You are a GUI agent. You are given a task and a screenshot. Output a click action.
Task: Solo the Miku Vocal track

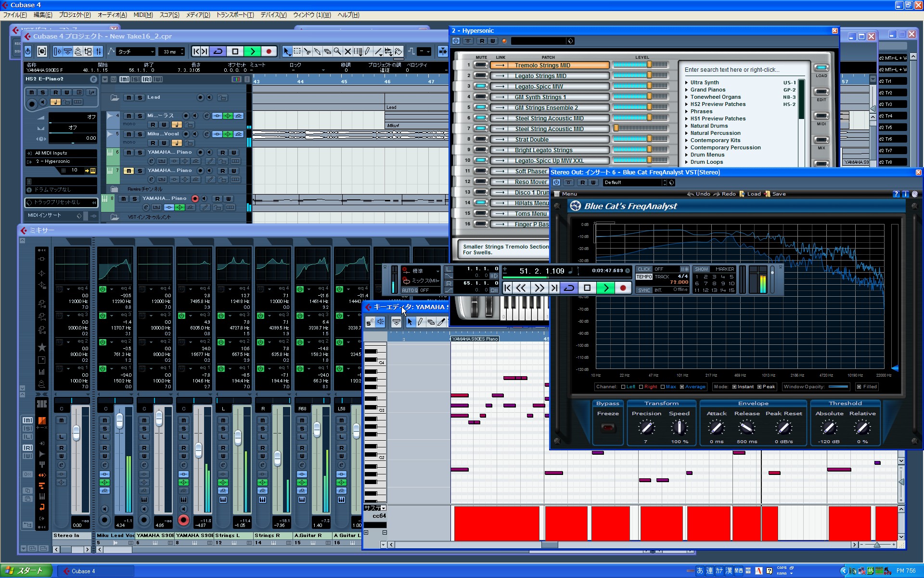[x=140, y=134]
